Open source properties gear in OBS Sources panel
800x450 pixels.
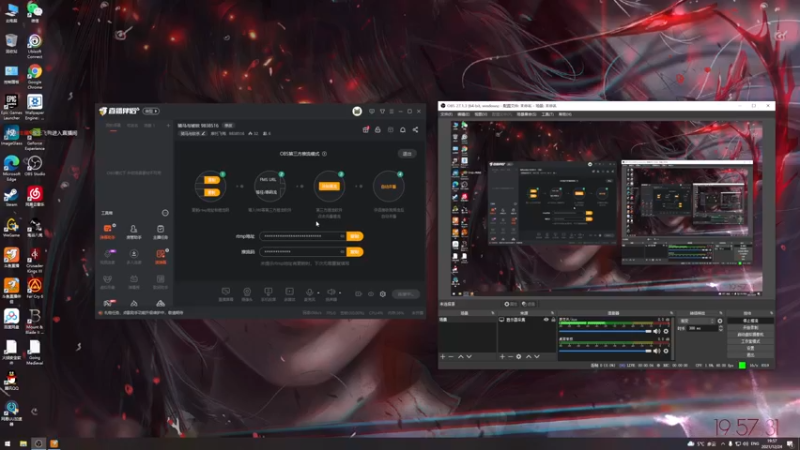click(518, 357)
